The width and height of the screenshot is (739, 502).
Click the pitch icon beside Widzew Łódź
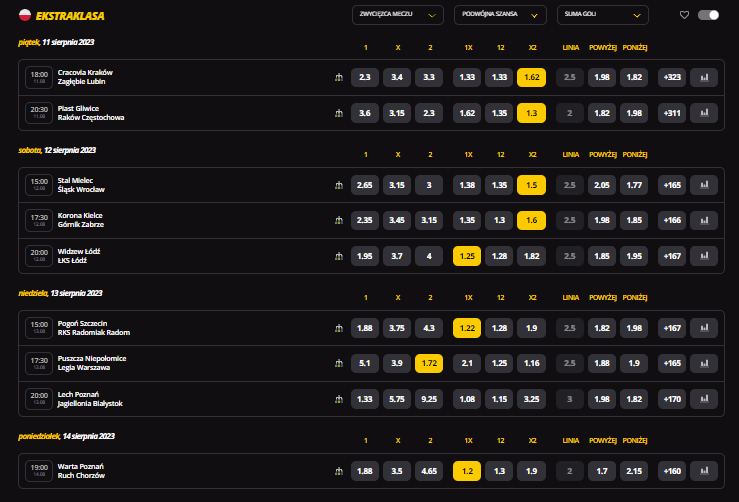point(339,256)
